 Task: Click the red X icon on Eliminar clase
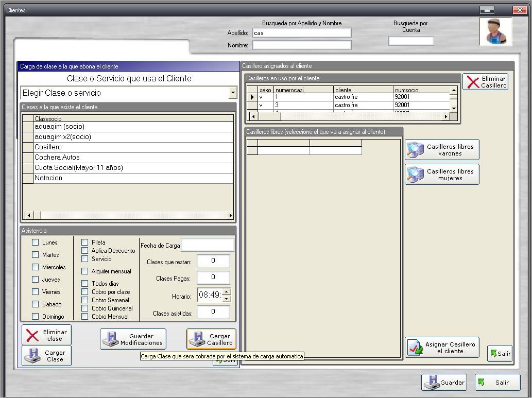tap(32, 336)
